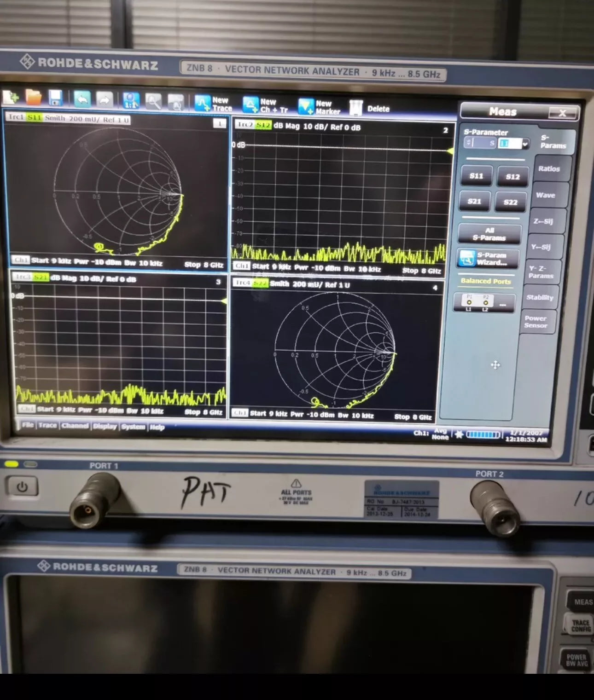Click Delete in the toolbar
This screenshot has width=594, height=700.
(370, 109)
